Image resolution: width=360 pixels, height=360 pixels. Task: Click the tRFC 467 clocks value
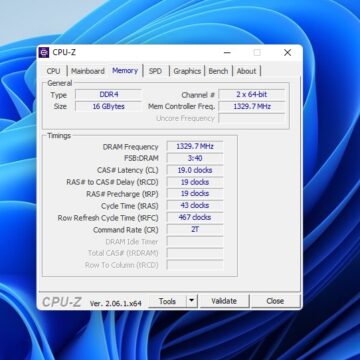(x=195, y=217)
